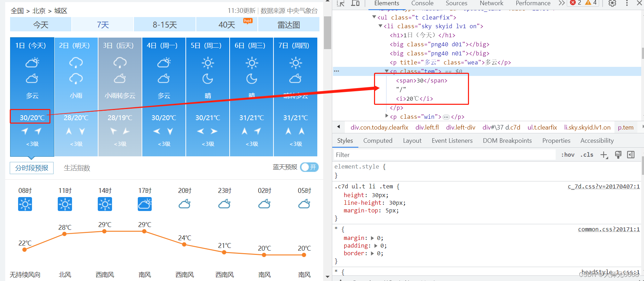Collapse the ul class t clearfix node

(x=374, y=17)
